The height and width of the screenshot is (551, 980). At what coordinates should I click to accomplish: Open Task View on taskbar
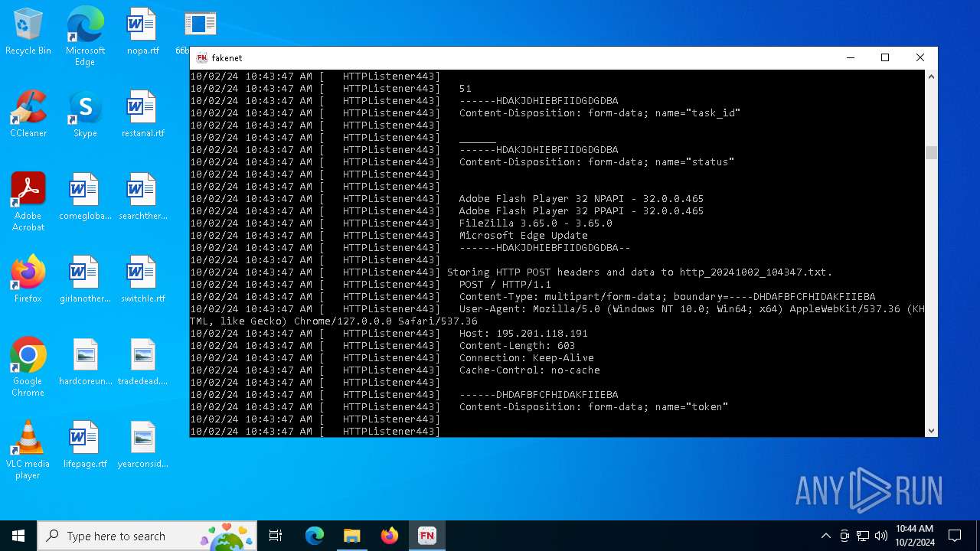[x=276, y=536]
